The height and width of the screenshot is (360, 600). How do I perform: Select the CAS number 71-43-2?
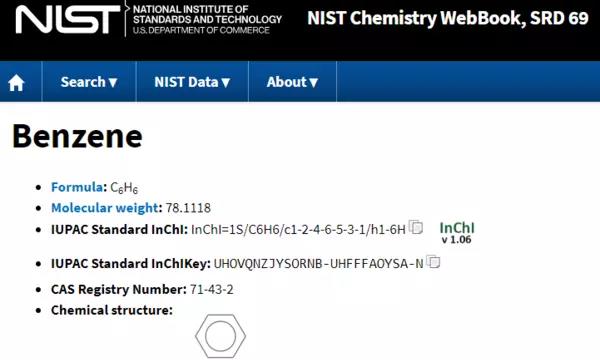(212, 289)
